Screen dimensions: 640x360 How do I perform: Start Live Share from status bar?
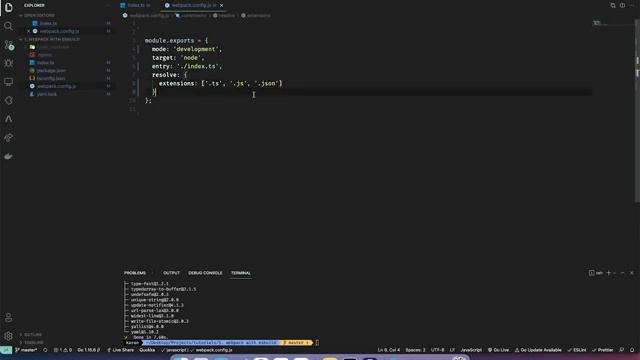(x=120, y=350)
